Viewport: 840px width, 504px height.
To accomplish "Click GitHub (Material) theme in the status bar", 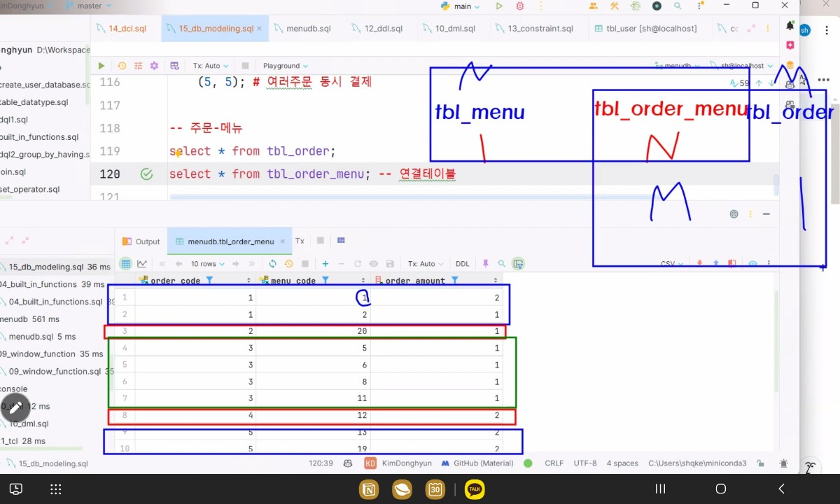I will [477, 463].
